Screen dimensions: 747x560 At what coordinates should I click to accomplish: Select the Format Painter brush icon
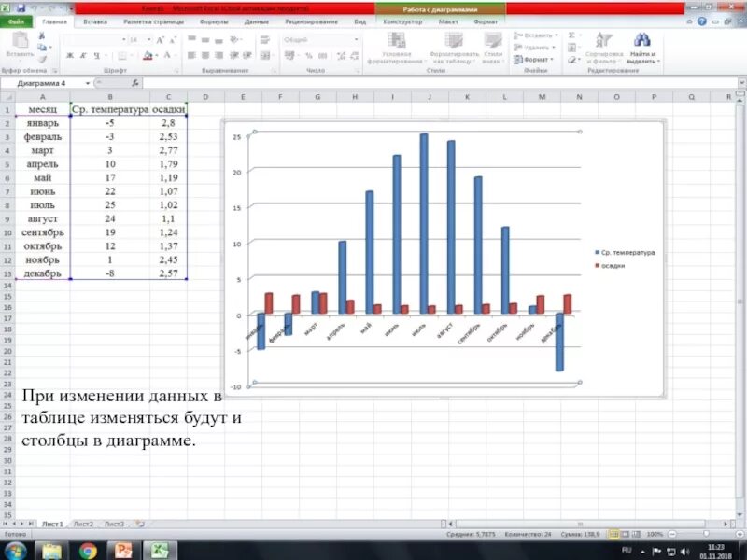pyautogui.click(x=42, y=59)
